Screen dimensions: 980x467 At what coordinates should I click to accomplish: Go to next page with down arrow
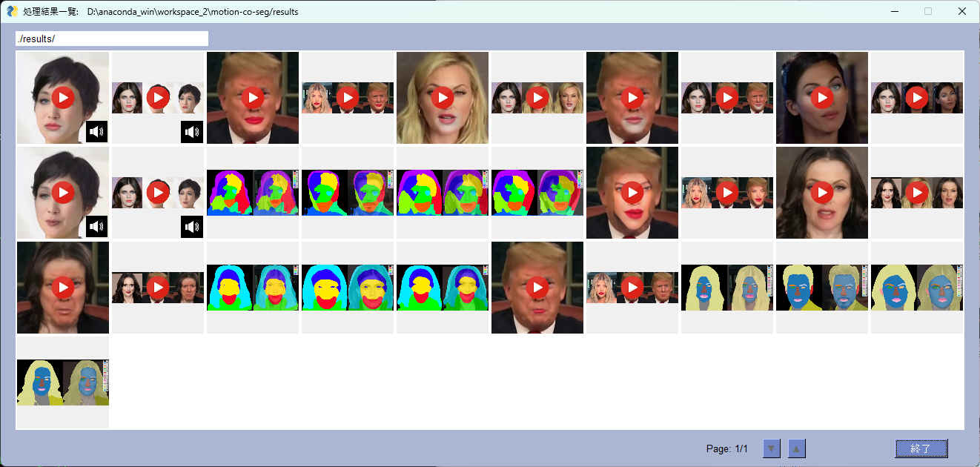coord(772,448)
